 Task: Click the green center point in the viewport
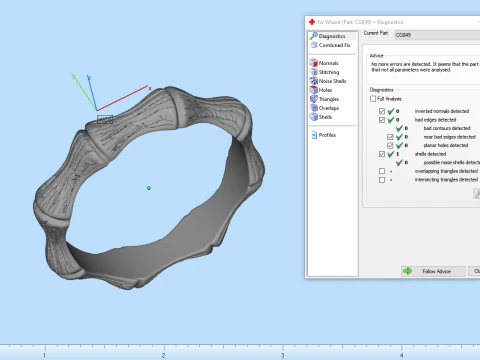[149, 188]
